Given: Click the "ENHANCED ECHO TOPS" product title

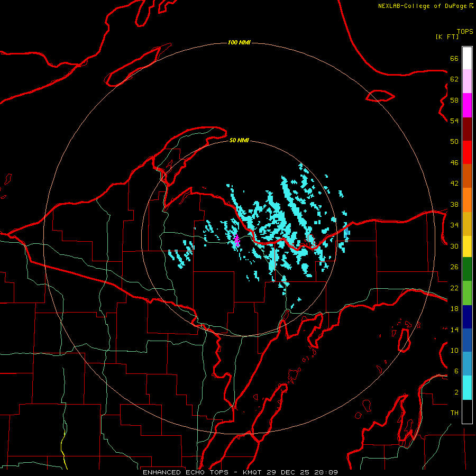Looking at the screenshot, I should click(x=185, y=472).
